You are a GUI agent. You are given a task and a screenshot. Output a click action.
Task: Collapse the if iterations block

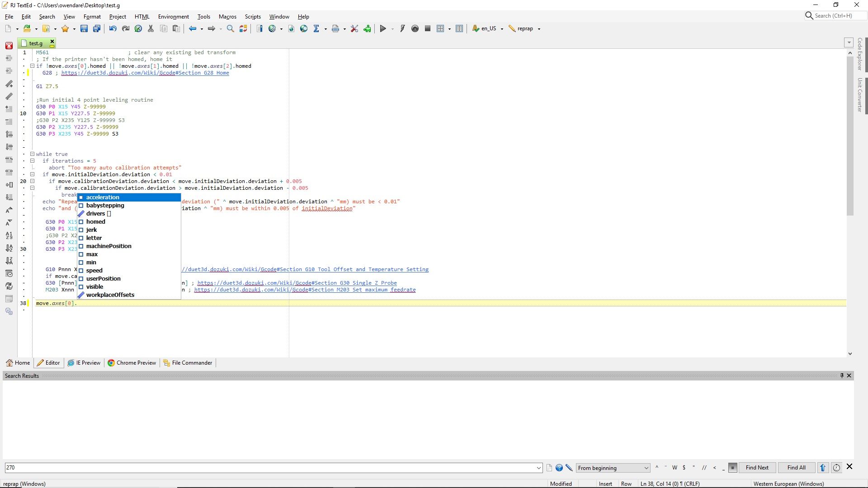click(x=32, y=161)
